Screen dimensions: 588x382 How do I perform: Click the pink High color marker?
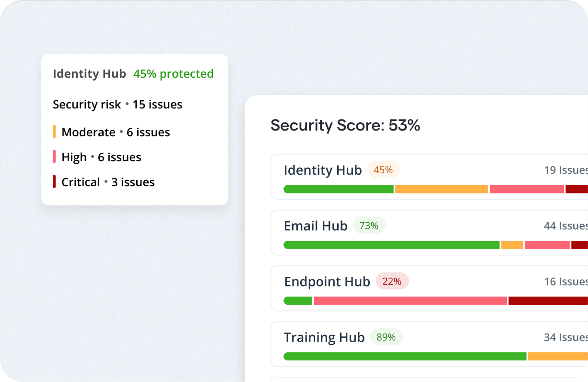click(54, 157)
